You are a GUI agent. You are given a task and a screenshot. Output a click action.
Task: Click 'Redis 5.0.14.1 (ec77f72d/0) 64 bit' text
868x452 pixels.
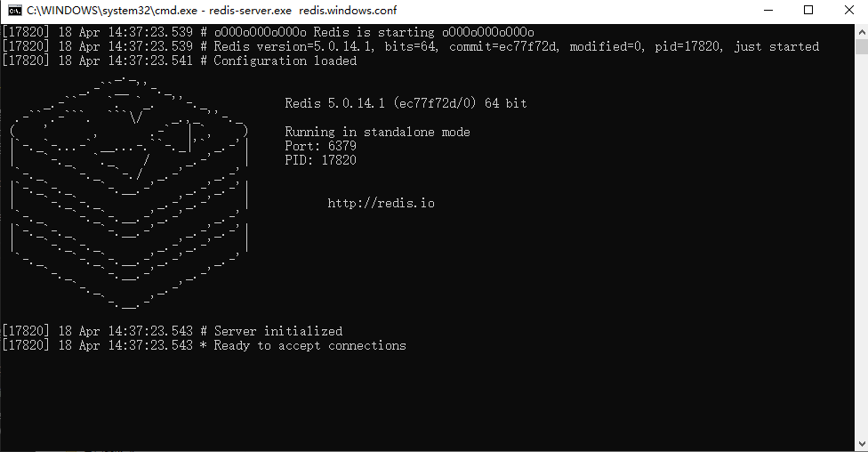click(x=406, y=103)
